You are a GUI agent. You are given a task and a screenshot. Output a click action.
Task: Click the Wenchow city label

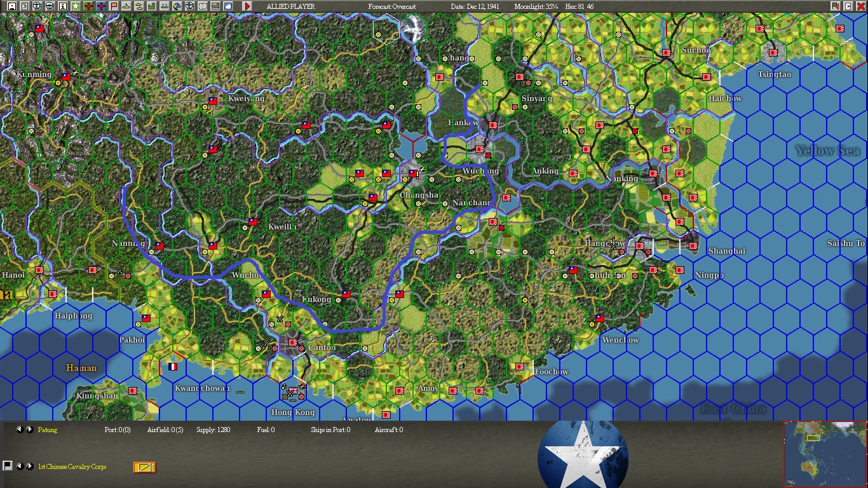pyautogui.click(x=620, y=340)
